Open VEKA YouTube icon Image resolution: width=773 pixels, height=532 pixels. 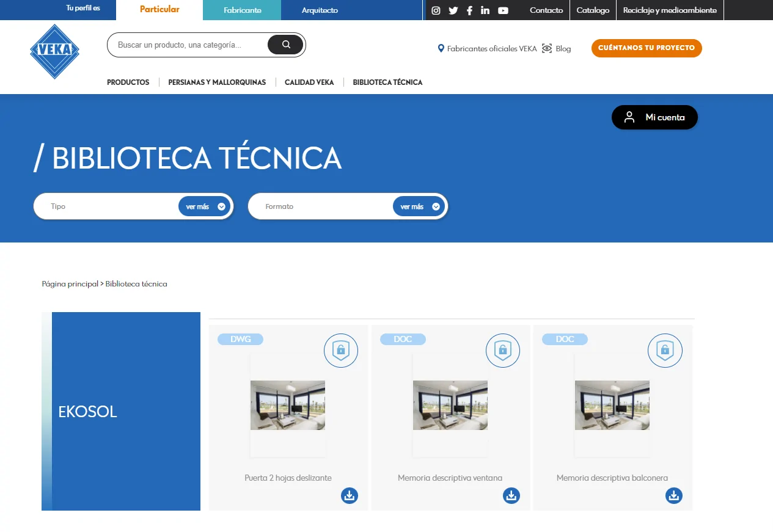503,10
